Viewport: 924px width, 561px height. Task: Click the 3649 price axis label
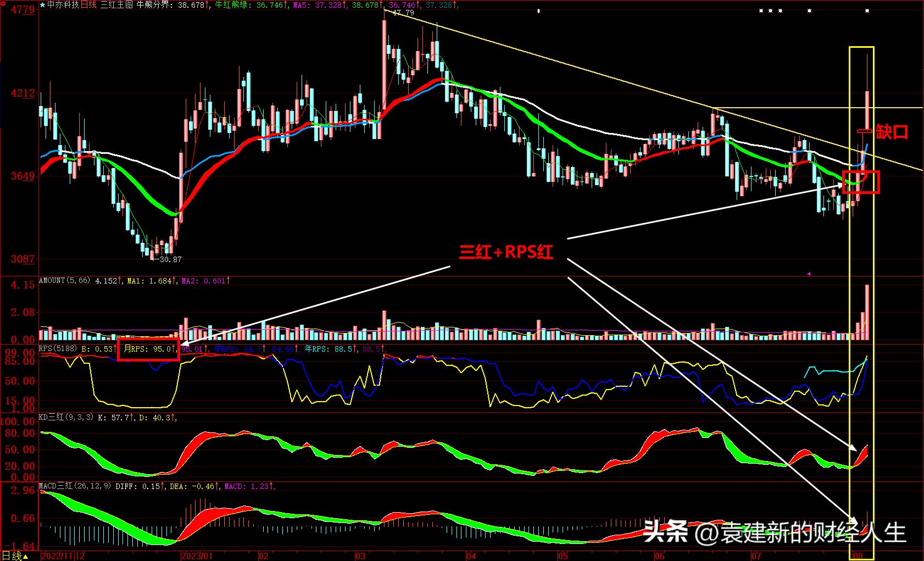23,176
